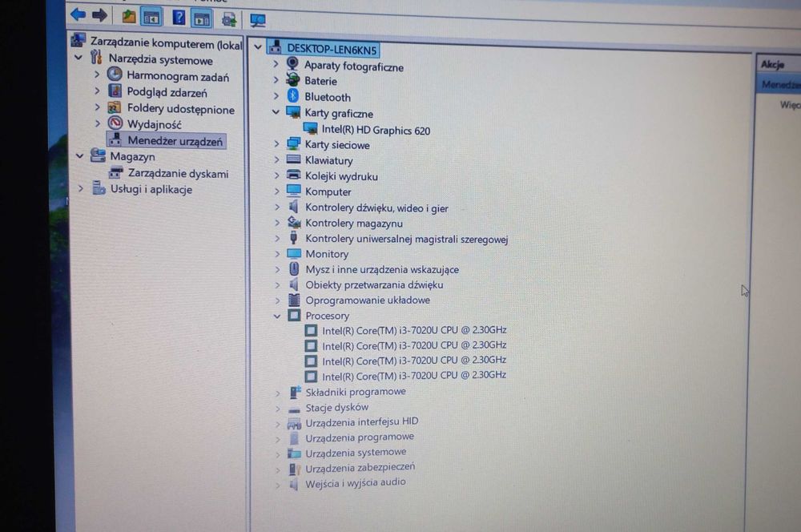The image size is (801, 532).
Task: Open Więcej akcji in actions pane
Action: click(x=789, y=105)
